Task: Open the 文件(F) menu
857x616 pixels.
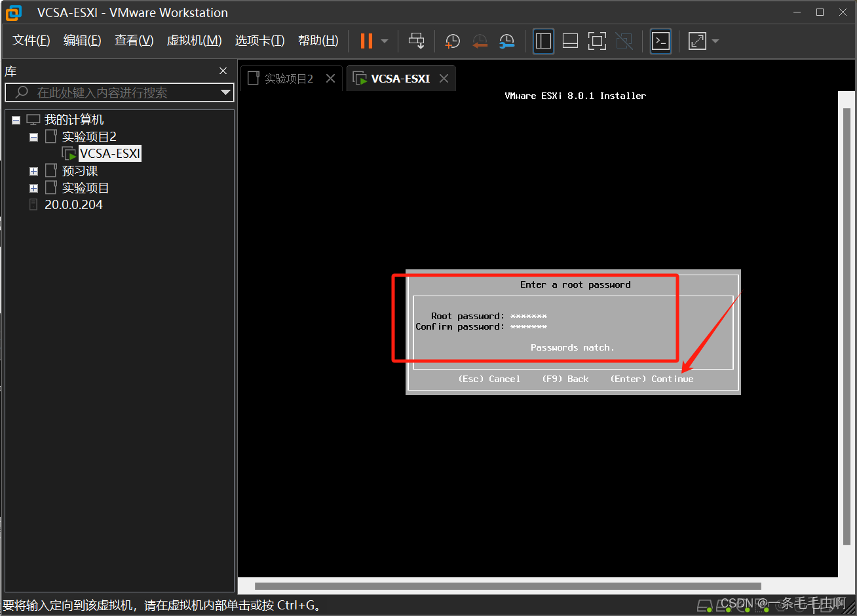Action: [31, 41]
